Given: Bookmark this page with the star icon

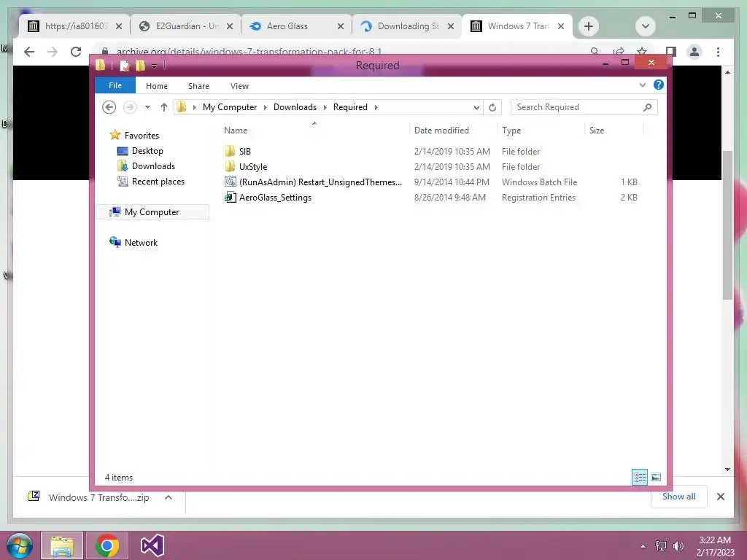Looking at the screenshot, I should [x=642, y=52].
